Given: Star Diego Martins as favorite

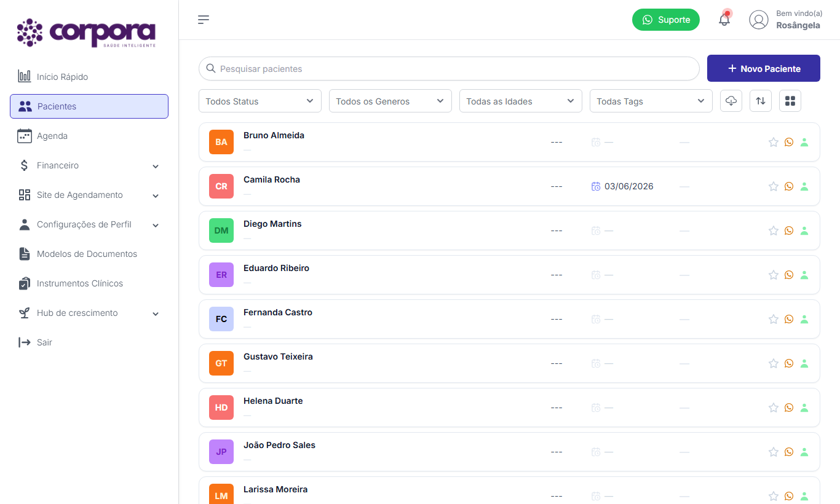Looking at the screenshot, I should [774, 230].
